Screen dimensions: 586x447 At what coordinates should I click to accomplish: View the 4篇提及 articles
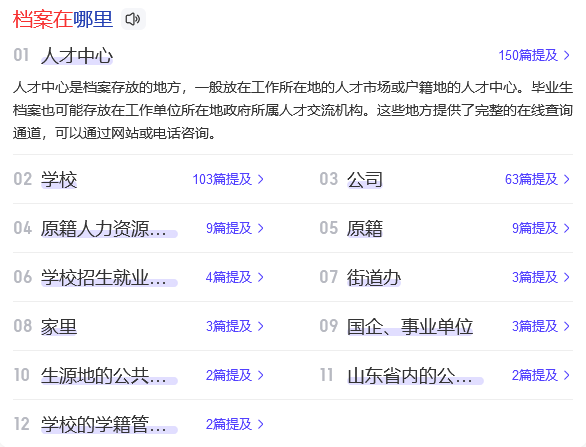(x=229, y=277)
